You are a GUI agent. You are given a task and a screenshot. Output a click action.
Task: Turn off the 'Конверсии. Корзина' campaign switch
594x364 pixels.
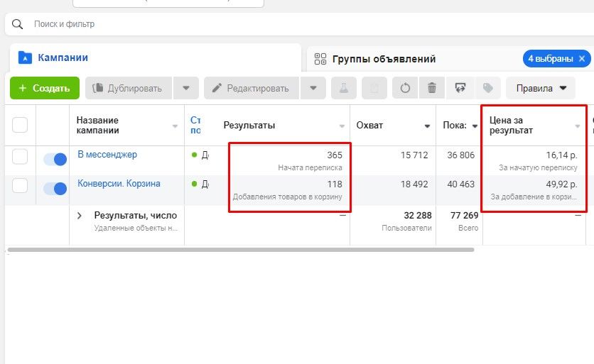pyautogui.click(x=55, y=189)
